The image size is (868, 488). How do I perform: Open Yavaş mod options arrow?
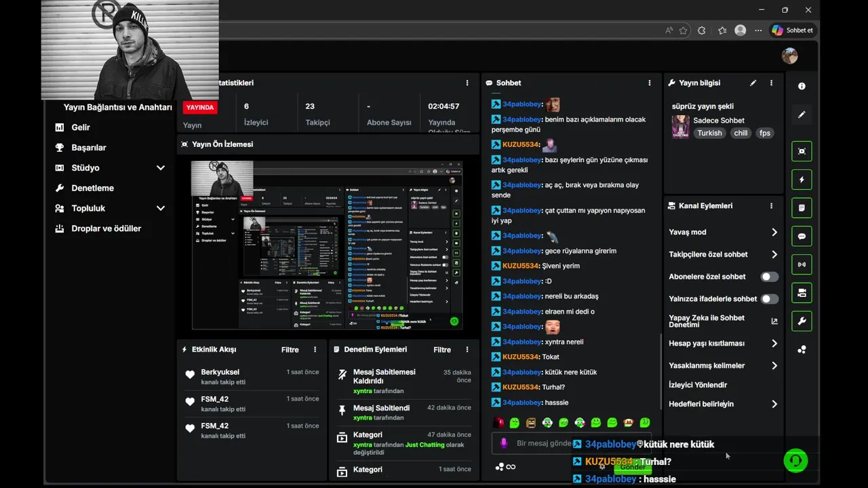pyautogui.click(x=774, y=232)
